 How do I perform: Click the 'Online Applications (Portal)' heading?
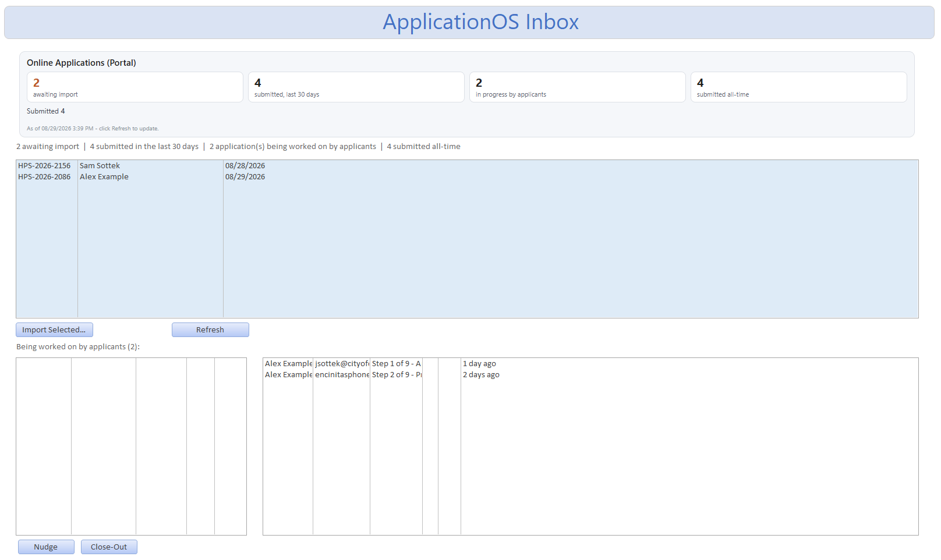coord(82,63)
